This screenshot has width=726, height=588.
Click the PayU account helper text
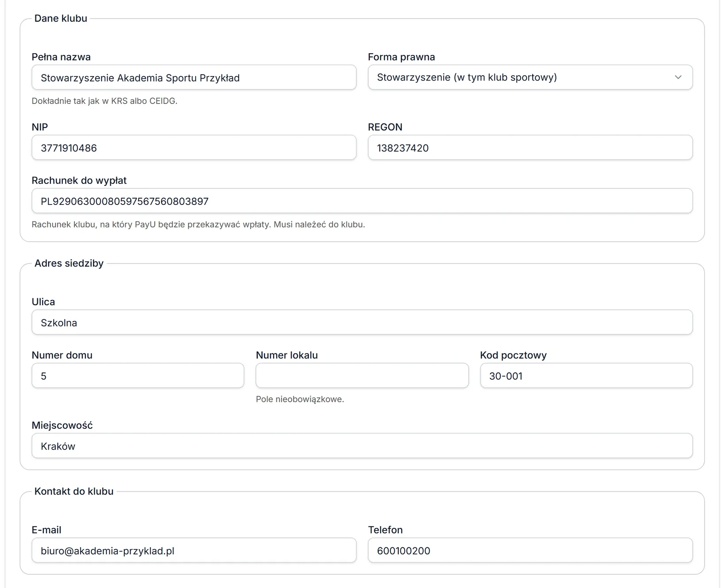pos(198,224)
